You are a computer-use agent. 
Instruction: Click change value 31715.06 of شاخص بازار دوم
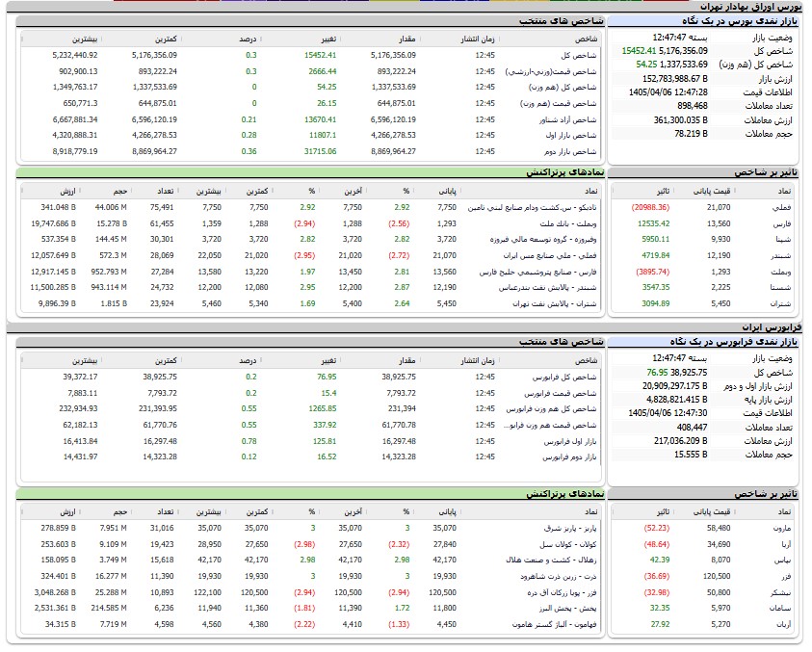tap(320, 152)
